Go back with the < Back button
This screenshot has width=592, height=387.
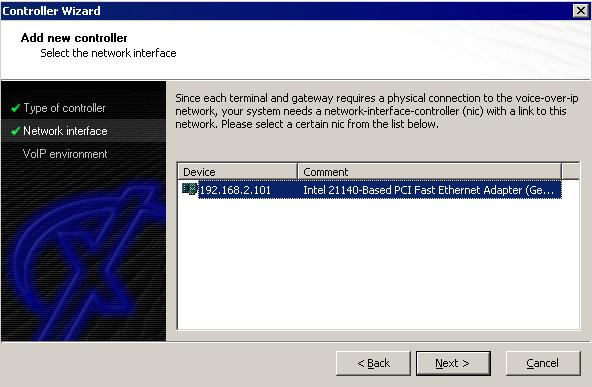tap(373, 363)
